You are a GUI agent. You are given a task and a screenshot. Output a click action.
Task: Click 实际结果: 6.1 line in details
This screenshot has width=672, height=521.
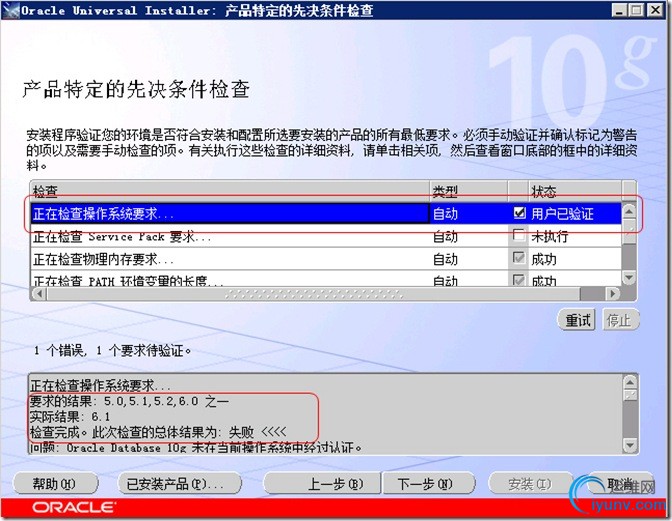pos(70,416)
